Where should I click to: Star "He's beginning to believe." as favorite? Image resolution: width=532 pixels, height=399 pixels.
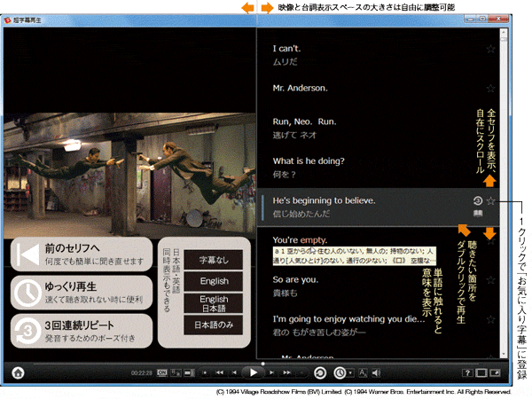tap(490, 201)
